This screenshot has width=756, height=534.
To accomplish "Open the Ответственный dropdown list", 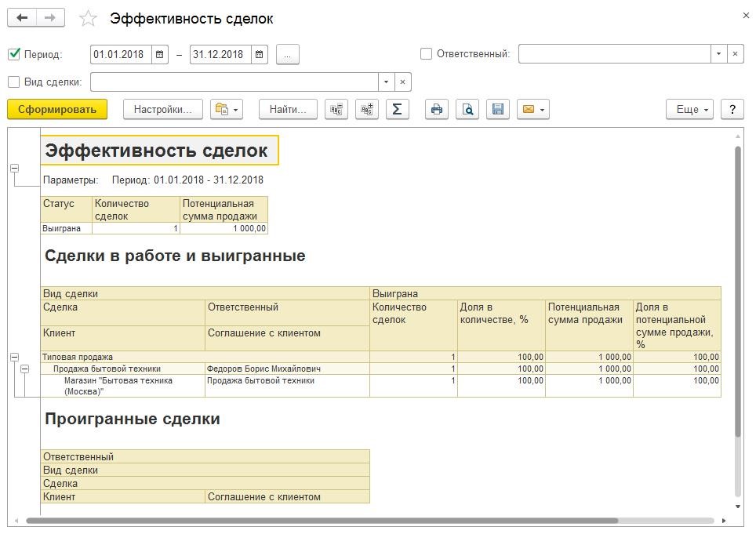I will point(718,54).
